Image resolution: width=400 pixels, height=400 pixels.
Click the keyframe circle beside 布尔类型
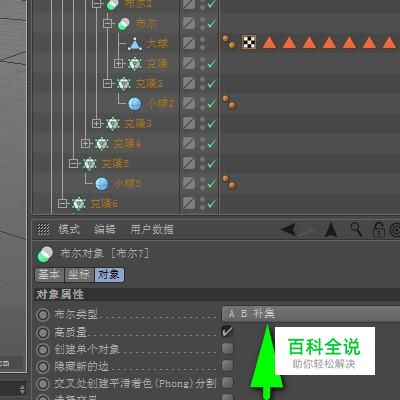(x=43, y=315)
